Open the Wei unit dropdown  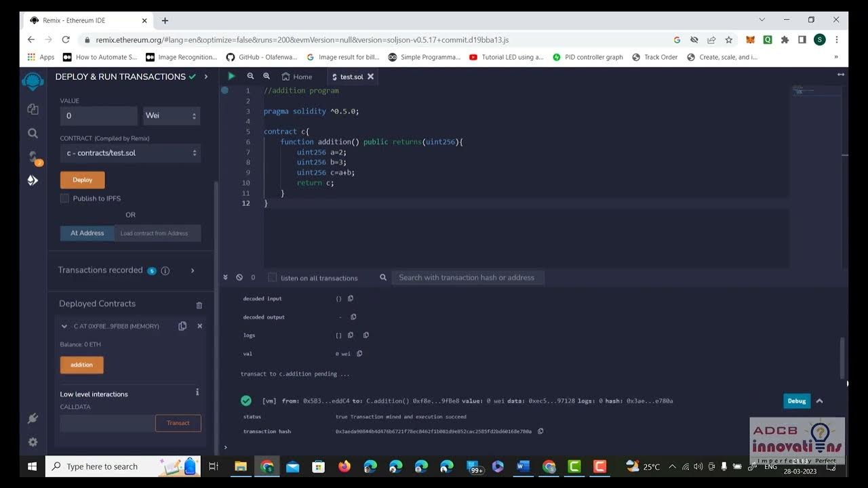pyautogui.click(x=171, y=115)
